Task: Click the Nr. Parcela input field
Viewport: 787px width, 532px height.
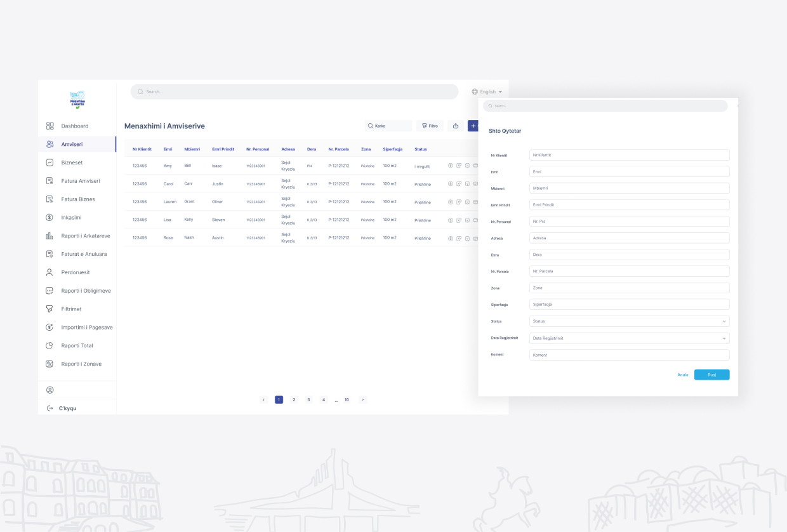Action: [629, 271]
